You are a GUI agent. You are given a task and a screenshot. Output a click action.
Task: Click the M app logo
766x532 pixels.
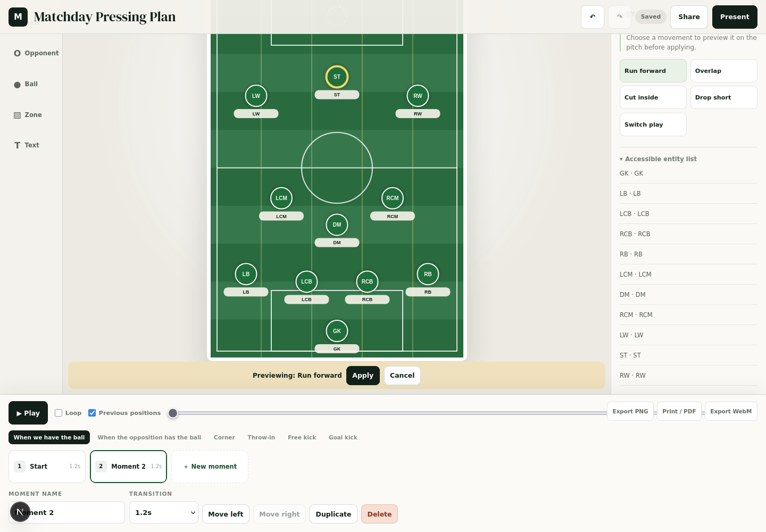point(18,17)
